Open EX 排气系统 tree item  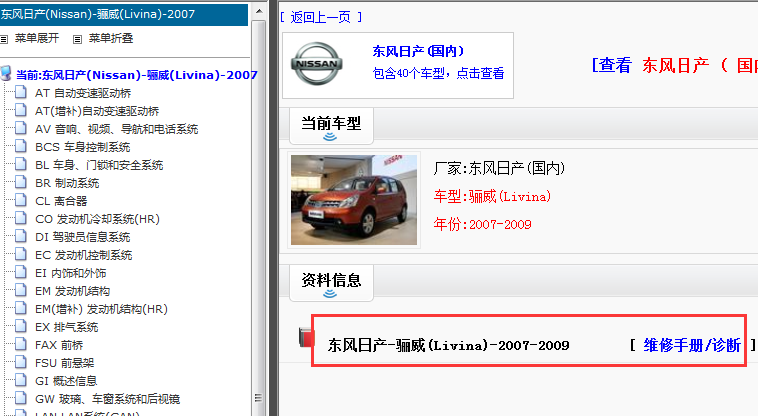67,327
